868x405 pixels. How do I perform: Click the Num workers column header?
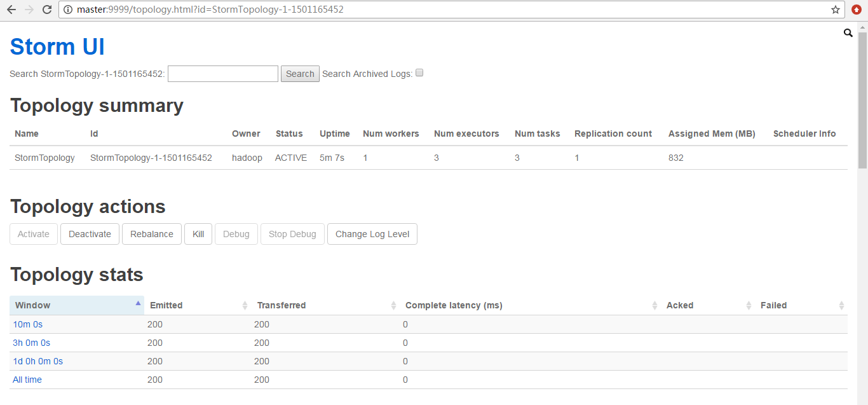(391, 134)
